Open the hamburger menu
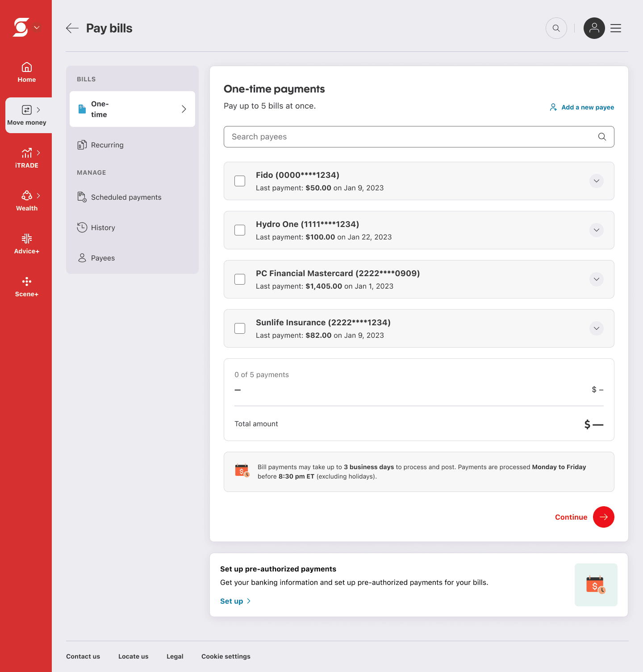The height and width of the screenshot is (672, 643). 616,28
